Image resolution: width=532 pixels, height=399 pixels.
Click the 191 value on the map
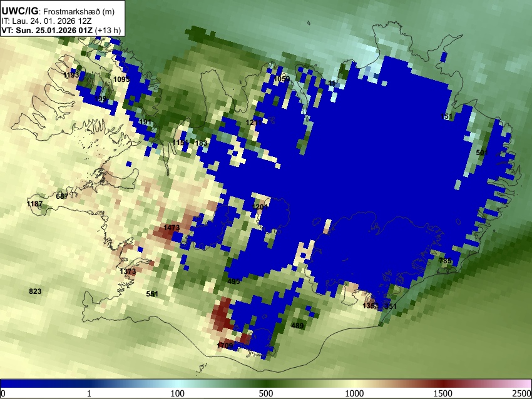click(x=145, y=122)
